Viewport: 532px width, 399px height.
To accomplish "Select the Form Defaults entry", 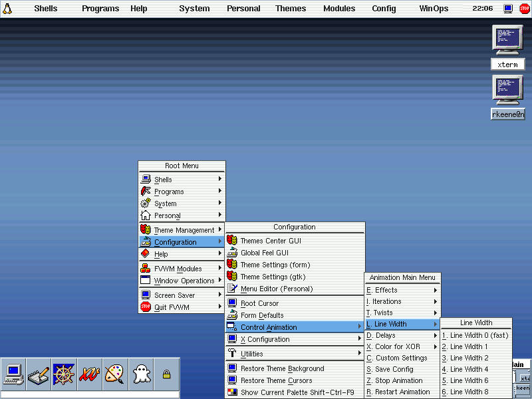I will [x=295, y=315].
